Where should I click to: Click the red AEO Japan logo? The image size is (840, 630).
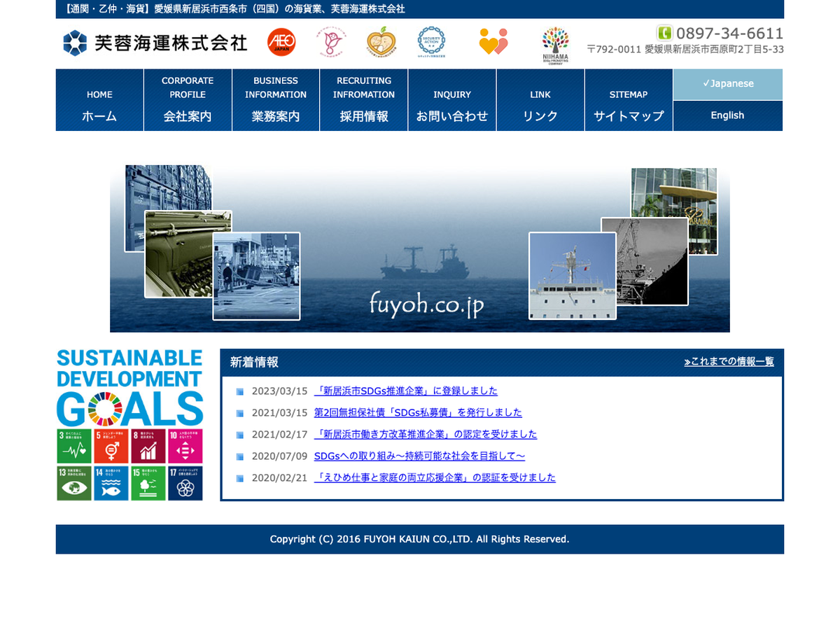pyautogui.click(x=281, y=43)
